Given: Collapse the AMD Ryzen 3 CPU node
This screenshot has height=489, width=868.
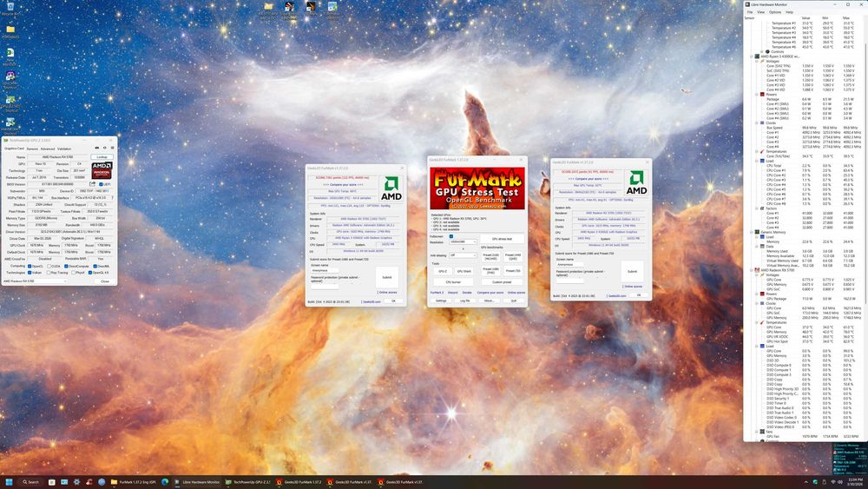Looking at the screenshot, I should [751, 56].
